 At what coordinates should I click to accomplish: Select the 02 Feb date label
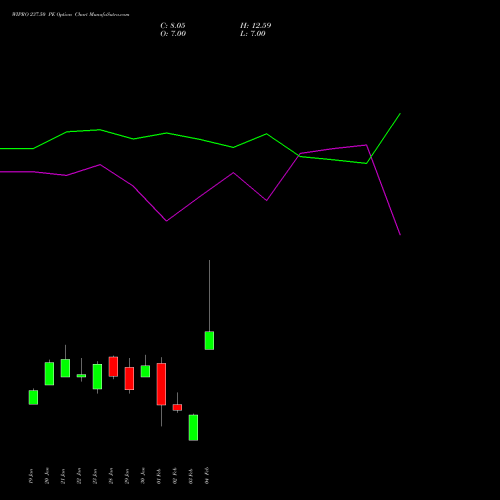click(175, 476)
